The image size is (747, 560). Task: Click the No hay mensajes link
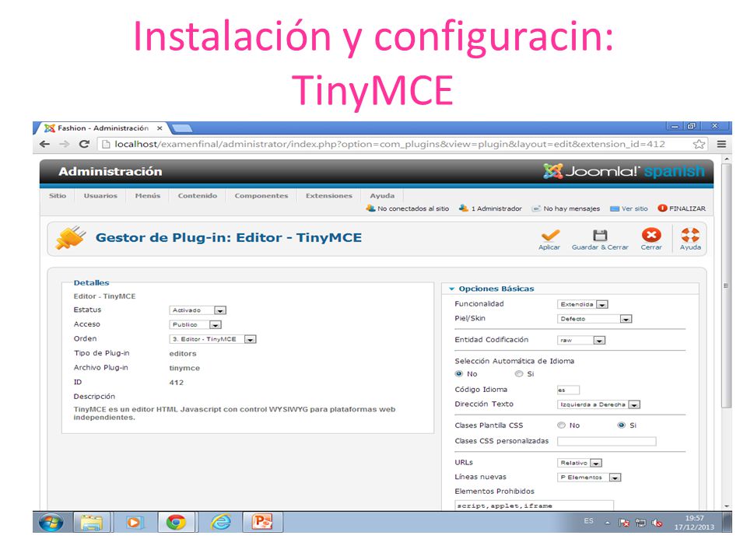tap(571, 208)
